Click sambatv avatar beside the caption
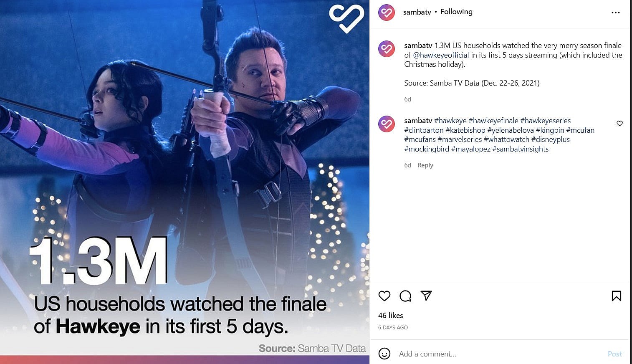 pyautogui.click(x=387, y=49)
